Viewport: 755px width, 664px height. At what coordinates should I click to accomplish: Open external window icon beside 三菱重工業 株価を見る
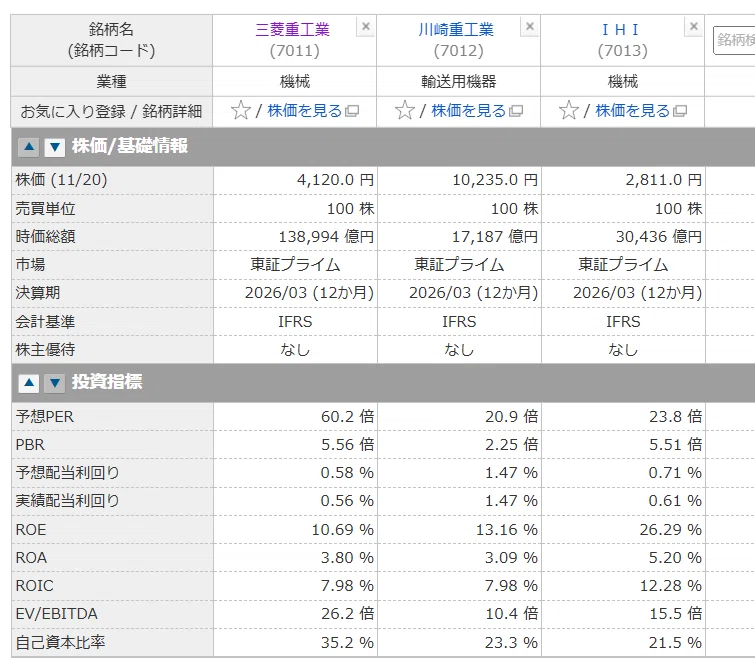pyautogui.click(x=352, y=111)
